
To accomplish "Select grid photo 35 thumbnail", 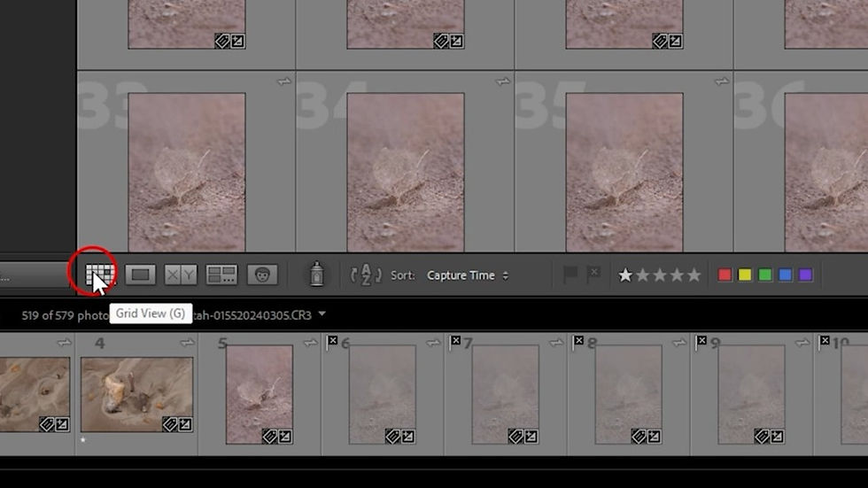I will tap(624, 172).
